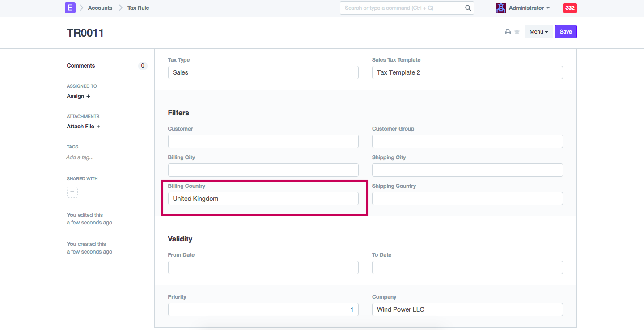Click the print icon

point(508,32)
